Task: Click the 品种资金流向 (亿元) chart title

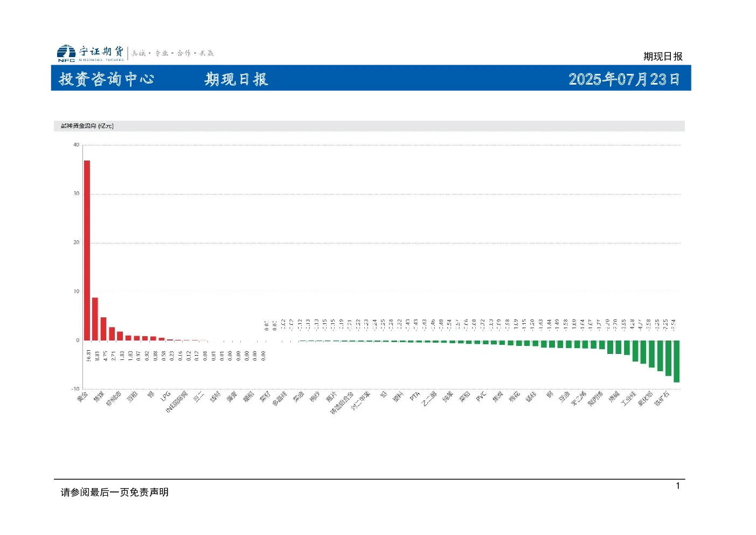Action: [x=87, y=126]
